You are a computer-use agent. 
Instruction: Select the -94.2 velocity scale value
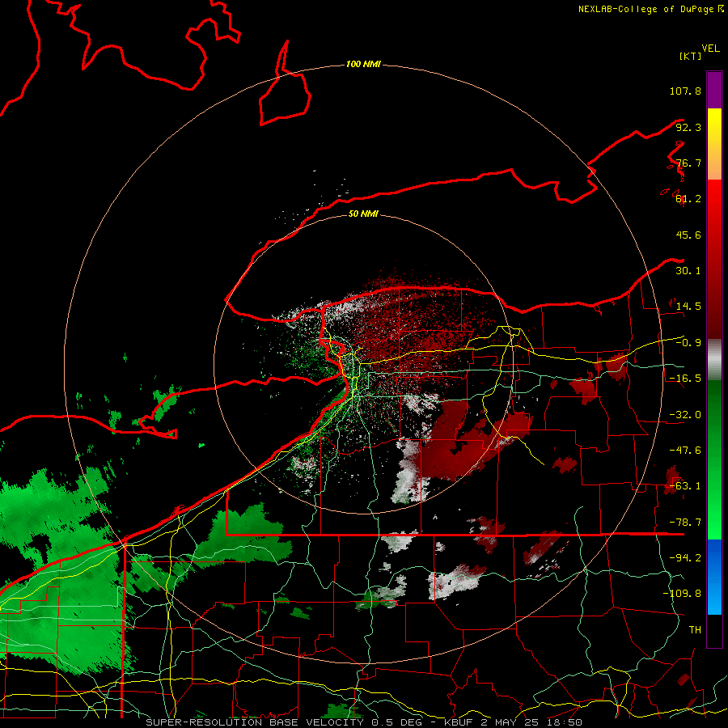pyautogui.click(x=685, y=558)
